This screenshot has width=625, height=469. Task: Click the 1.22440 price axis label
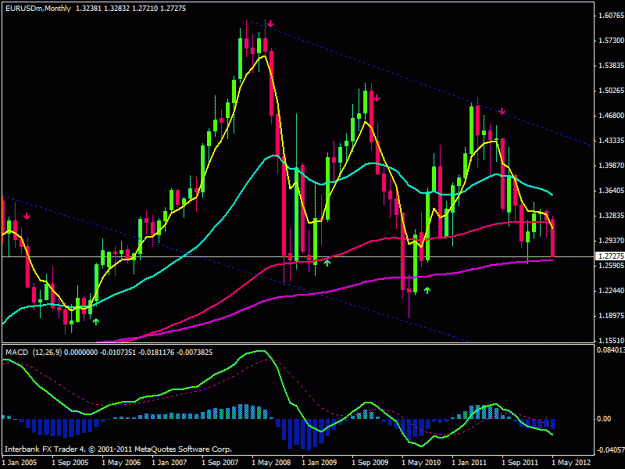click(611, 290)
